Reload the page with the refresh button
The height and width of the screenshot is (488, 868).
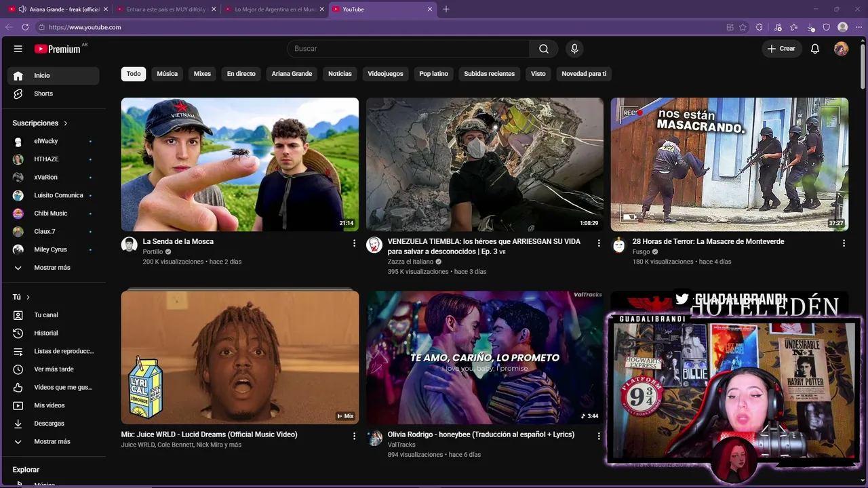[25, 27]
